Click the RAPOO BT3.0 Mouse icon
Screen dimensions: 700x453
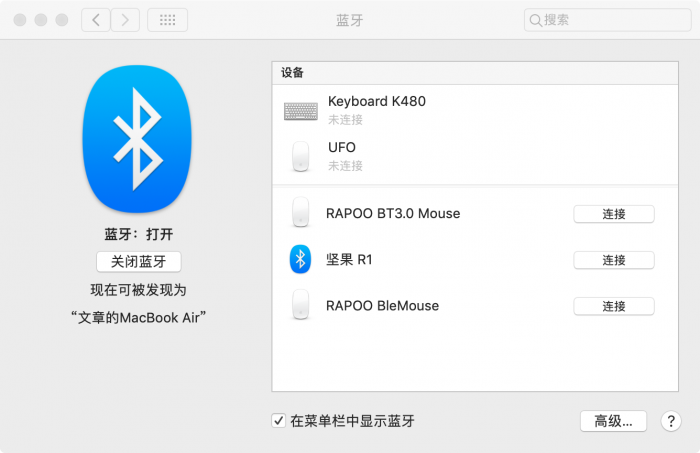point(300,214)
